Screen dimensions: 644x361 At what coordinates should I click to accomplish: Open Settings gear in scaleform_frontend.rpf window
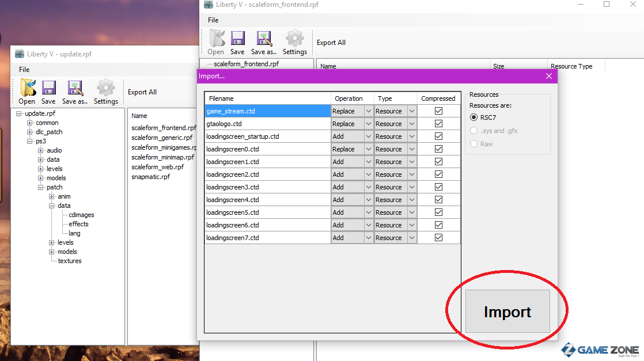click(294, 38)
